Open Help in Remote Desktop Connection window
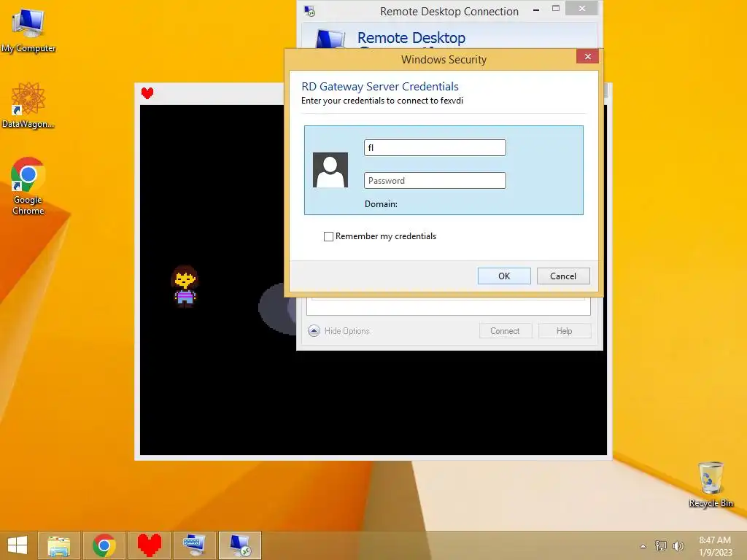Viewport: 747px width, 560px height. [565, 331]
